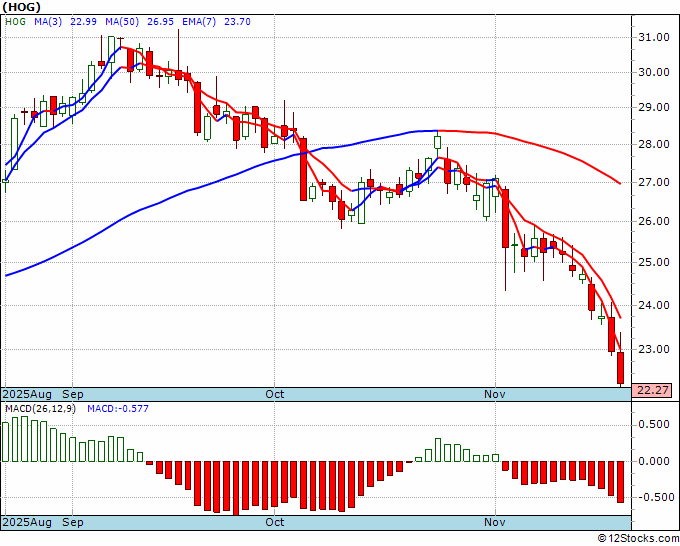Click the Nov label on price chart axis
The height and width of the screenshot is (546, 680).
[x=495, y=394]
